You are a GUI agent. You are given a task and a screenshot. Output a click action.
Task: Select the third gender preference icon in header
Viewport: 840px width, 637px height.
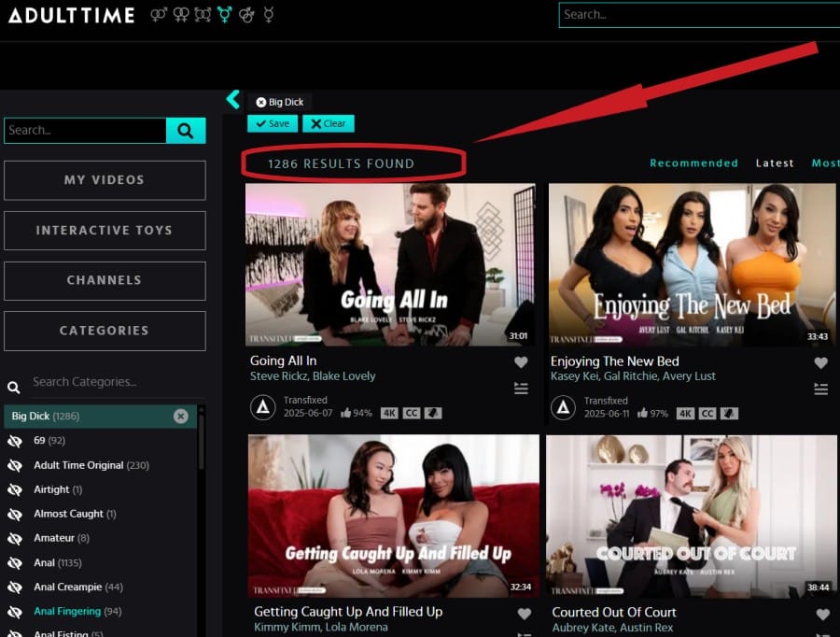click(203, 15)
